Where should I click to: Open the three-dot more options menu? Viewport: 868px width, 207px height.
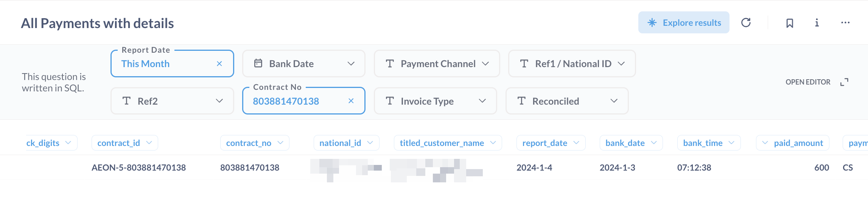point(845,23)
